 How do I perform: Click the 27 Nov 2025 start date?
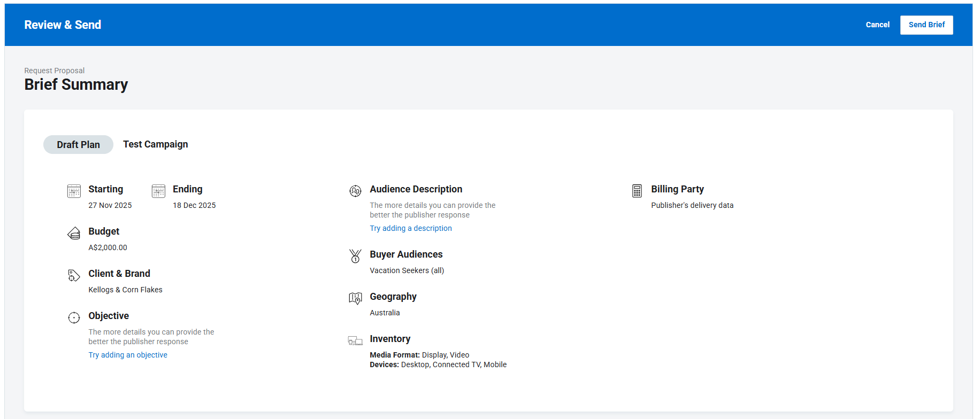[110, 205]
